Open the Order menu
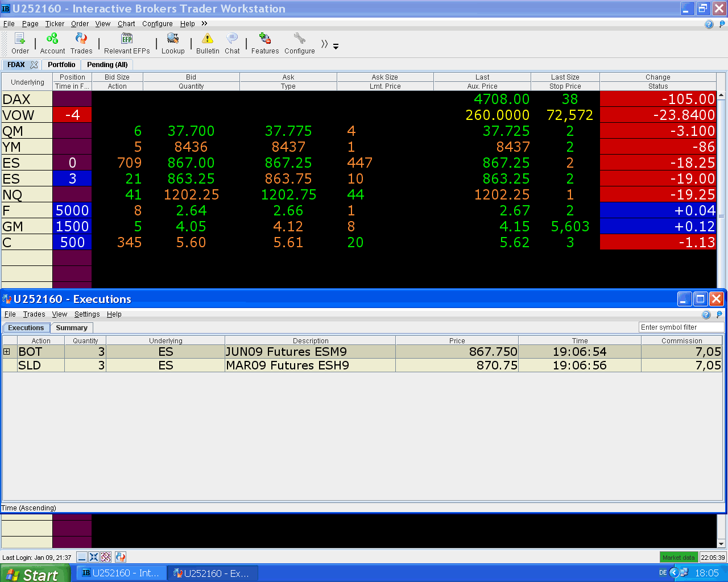The height and width of the screenshot is (582, 728). (x=80, y=24)
